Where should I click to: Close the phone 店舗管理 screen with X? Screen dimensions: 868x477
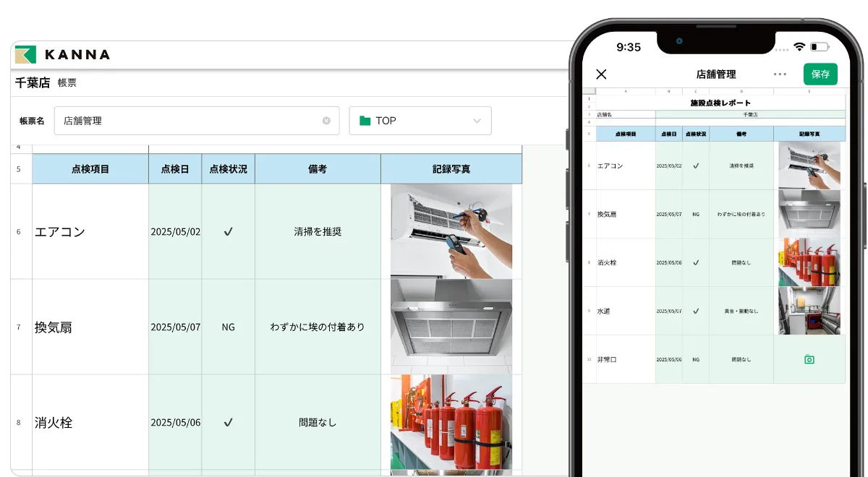pos(601,74)
